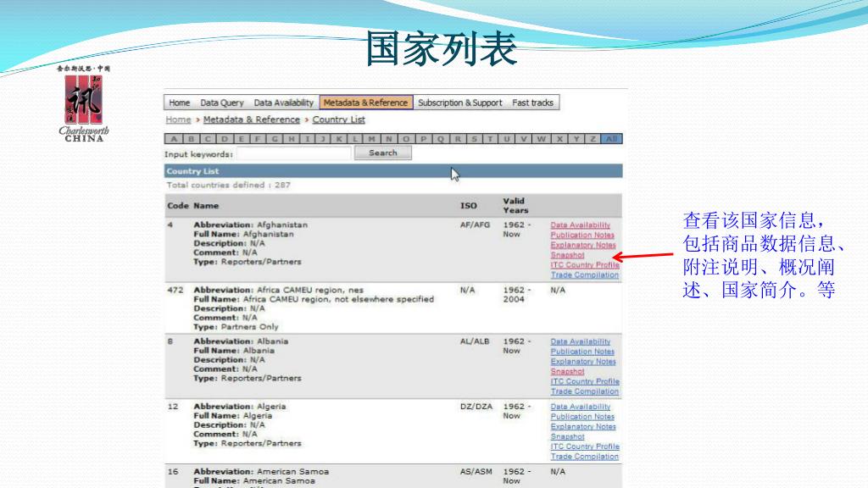Open Albania Data Availability link
Image resolution: width=868 pixels, height=488 pixels.
[x=580, y=342]
